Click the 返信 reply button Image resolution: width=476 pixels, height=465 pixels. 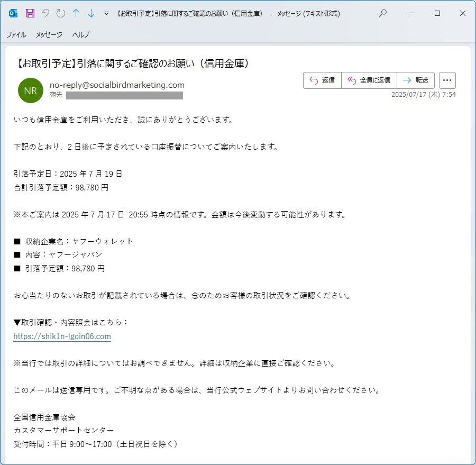(x=322, y=80)
